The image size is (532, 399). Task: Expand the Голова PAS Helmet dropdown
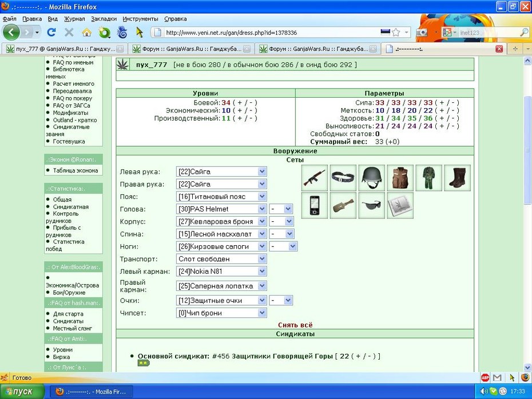[221, 209]
